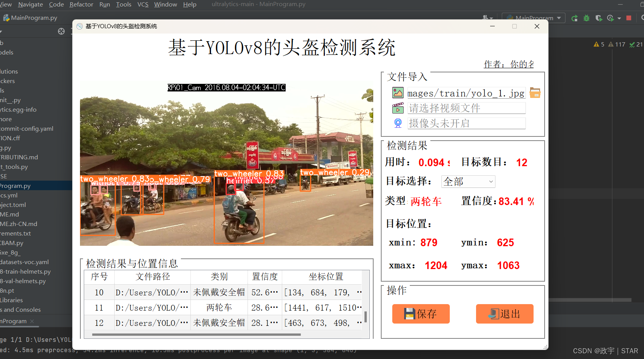Click the folder icon to browse image files
The height and width of the screenshot is (359, 644).
tap(535, 93)
